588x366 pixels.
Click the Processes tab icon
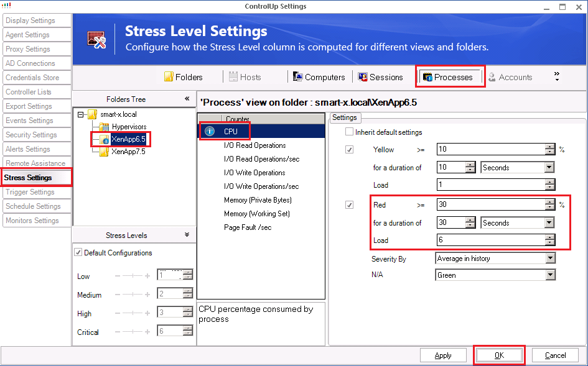click(x=427, y=77)
